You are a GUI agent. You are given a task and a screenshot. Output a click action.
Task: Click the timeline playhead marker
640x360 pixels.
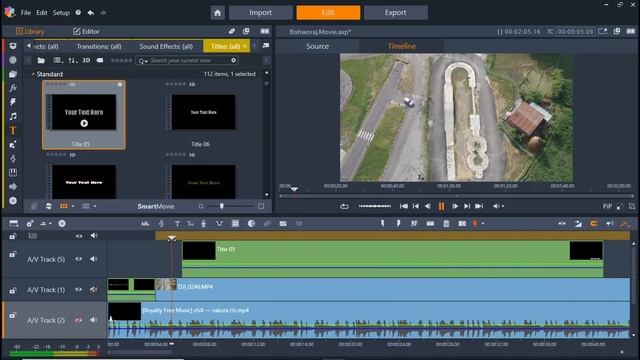tap(171, 238)
